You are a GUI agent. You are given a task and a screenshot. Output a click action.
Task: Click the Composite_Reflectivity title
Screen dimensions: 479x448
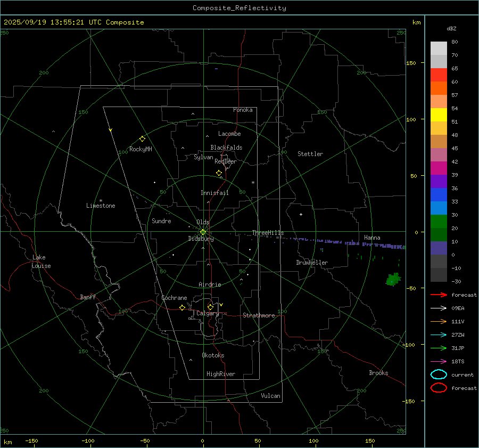(x=239, y=8)
